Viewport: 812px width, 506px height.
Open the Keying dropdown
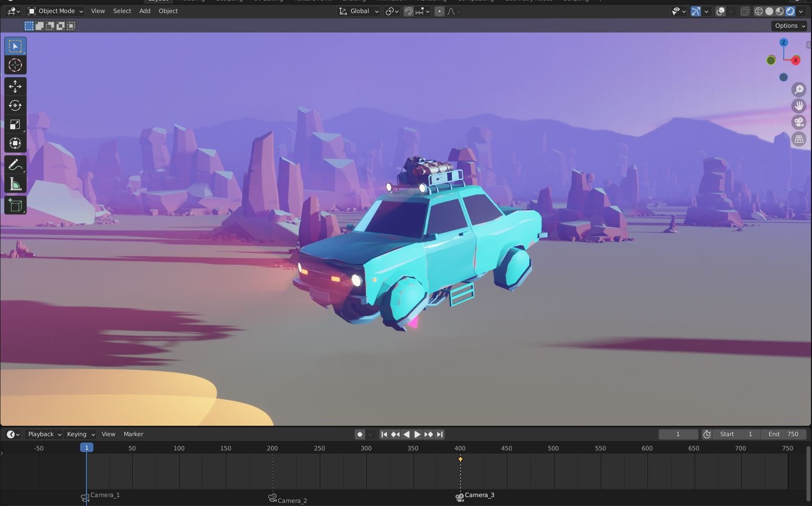pyautogui.click(x=80, y=434)
